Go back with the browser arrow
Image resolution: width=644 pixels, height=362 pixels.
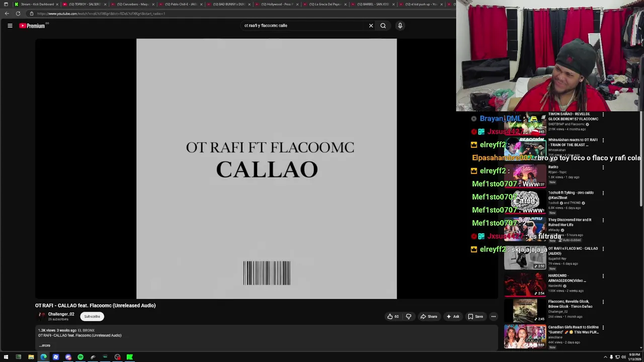click(x=7, y=14)
